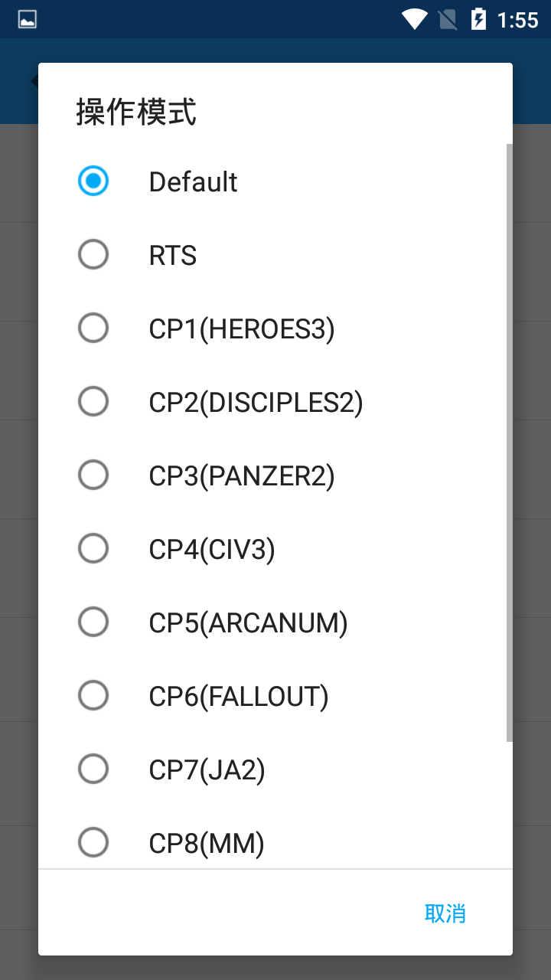Pick CP2(DISCIPLES2) radio button

93,401
